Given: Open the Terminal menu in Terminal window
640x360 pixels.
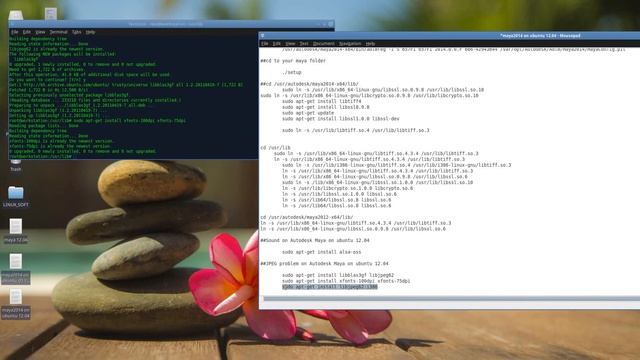Looking at the screenshot, I should click(x=58, y=32).
